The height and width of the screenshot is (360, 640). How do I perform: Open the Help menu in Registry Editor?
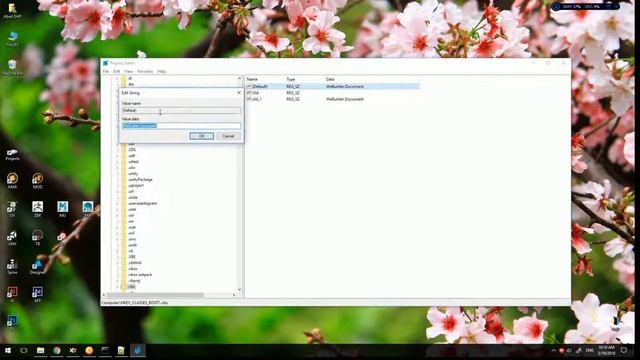(162, 71)
